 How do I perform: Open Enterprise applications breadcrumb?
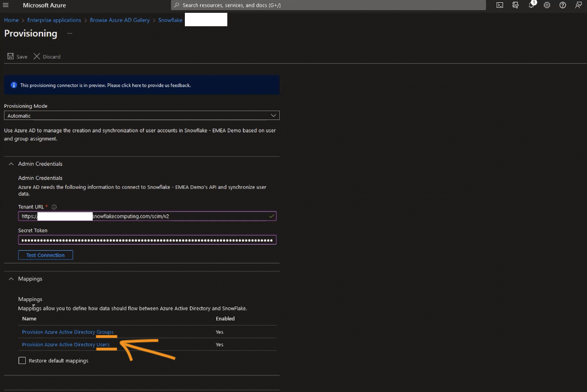(x=54, y=20)
